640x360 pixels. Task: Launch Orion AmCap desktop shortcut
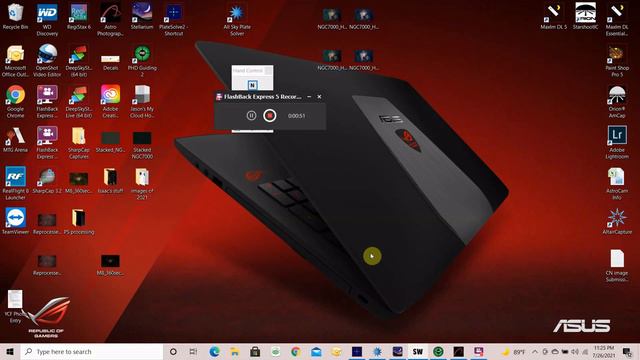(617, 101)
